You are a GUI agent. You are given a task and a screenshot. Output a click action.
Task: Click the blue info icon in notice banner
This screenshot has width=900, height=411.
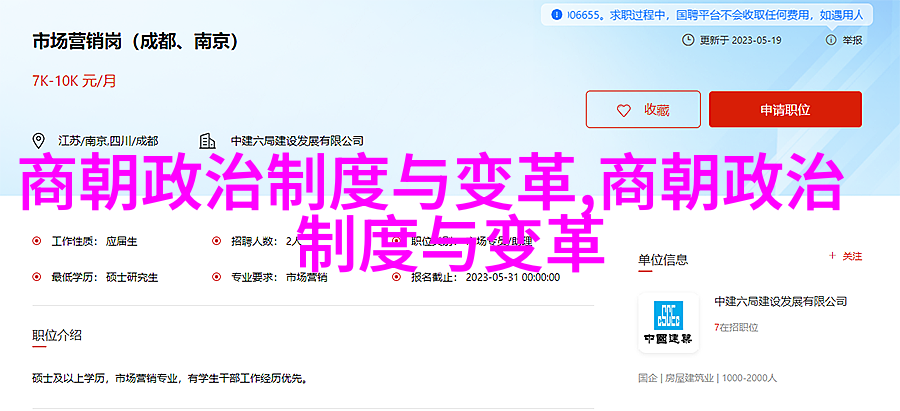pyautogui.click(x=556, y=15)
